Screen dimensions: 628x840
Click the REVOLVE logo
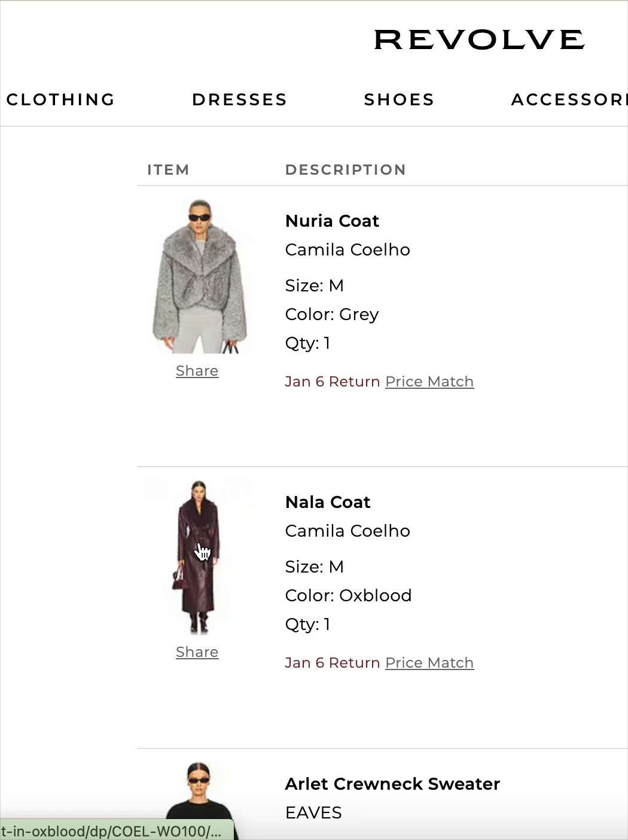478,39
